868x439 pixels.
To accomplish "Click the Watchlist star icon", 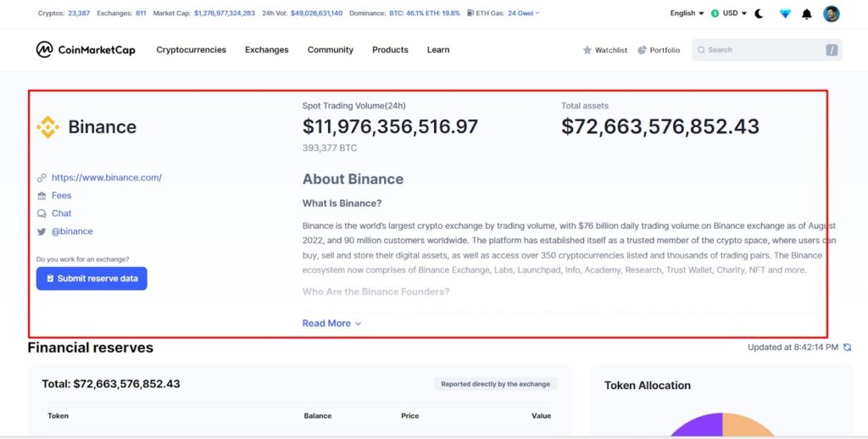I will pyautogui.click(x=587, y=50).
